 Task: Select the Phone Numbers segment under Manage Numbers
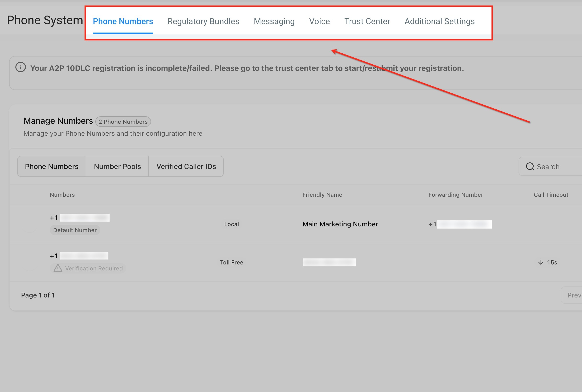52,167
